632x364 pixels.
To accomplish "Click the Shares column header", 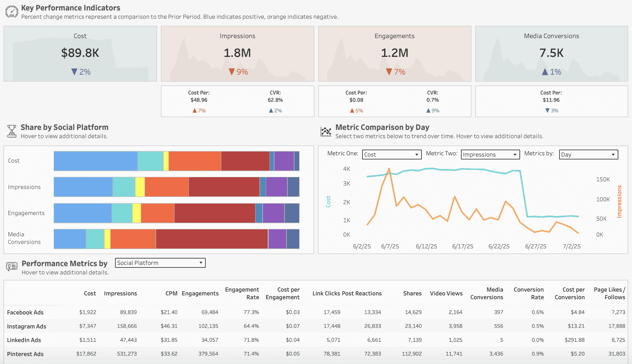I will (412, 293).
